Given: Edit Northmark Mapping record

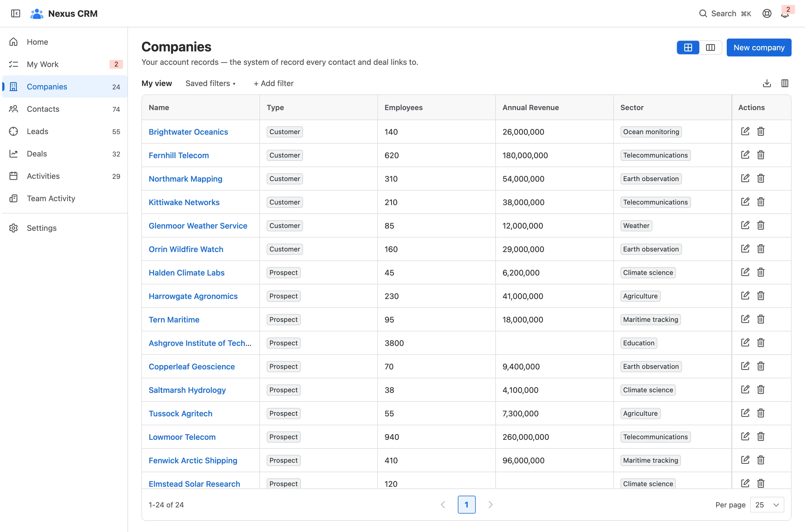Looking at the screenshot, I should [745, 179].
